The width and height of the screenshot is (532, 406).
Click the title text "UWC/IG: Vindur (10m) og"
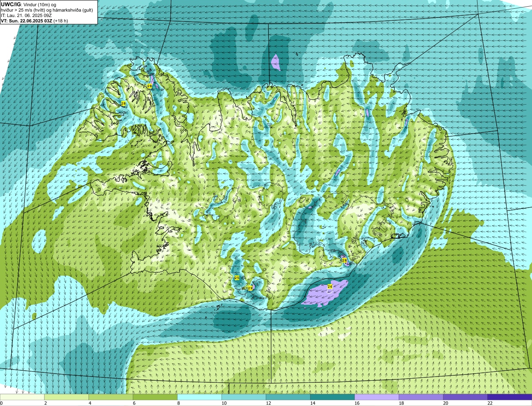28,4
